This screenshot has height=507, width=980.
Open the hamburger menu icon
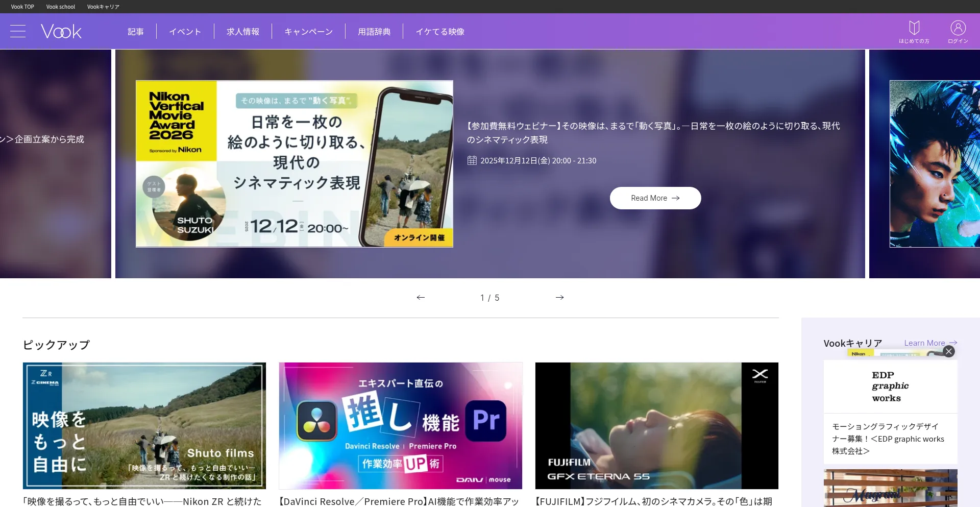tap(18, 31)
